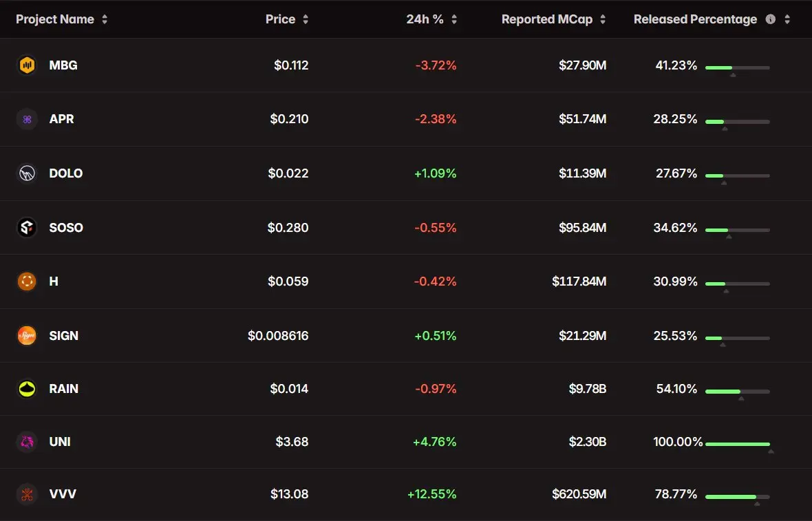Click the RAIN token logo icon
The height and width of the screenshot is (521, 812).
[x=27, y=388]
